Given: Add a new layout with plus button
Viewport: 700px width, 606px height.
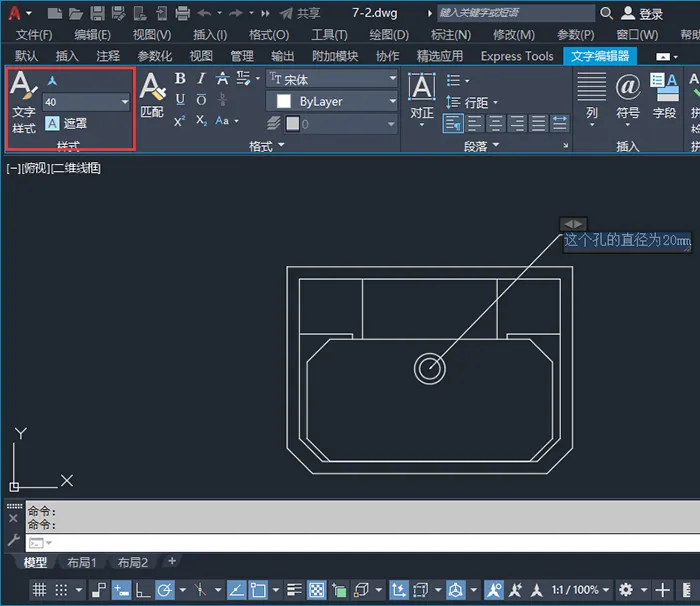Looking at the screenshot, I should [x=172, y=561].
